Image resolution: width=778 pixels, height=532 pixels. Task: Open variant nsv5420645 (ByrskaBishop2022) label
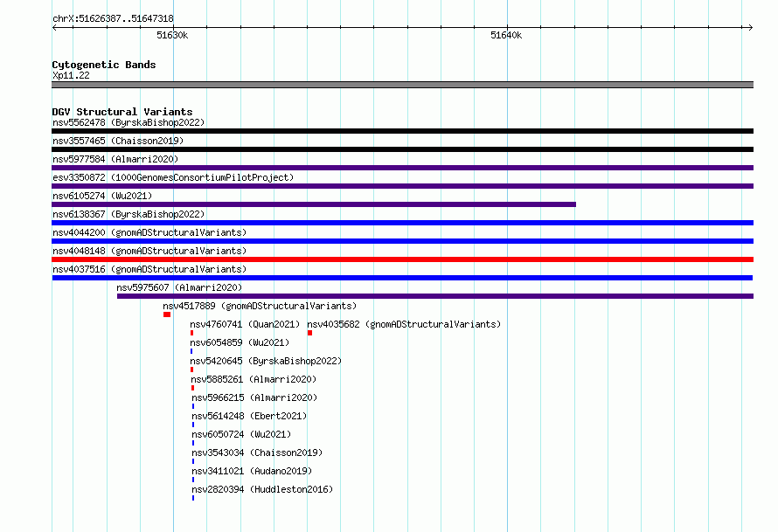(266, 361)
